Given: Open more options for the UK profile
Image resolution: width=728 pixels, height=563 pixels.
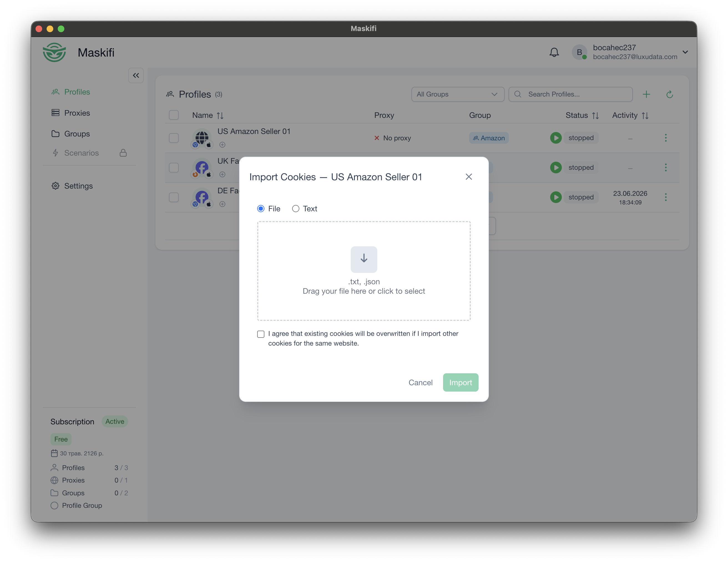Looking at the screenshot, I should coord(666,168).
